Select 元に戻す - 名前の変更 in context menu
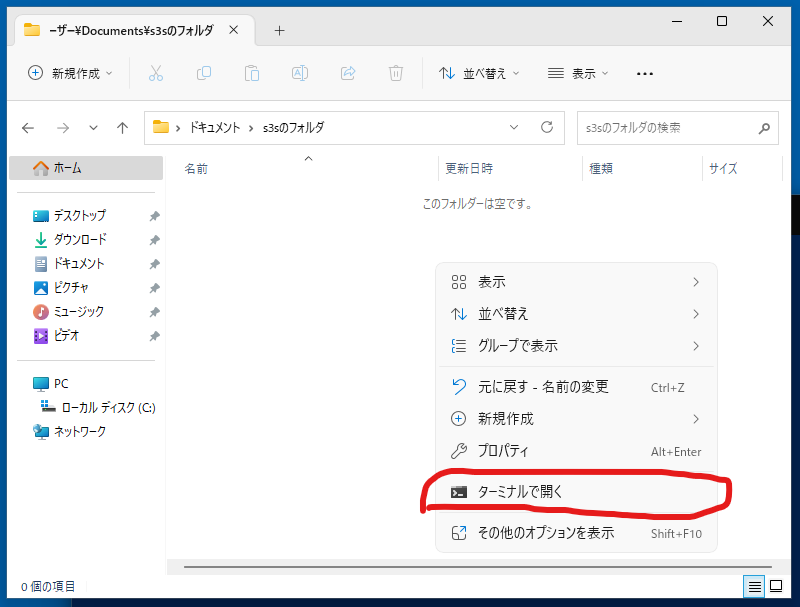Viewport: 800px width, 607px height. [x=576, y=387]
